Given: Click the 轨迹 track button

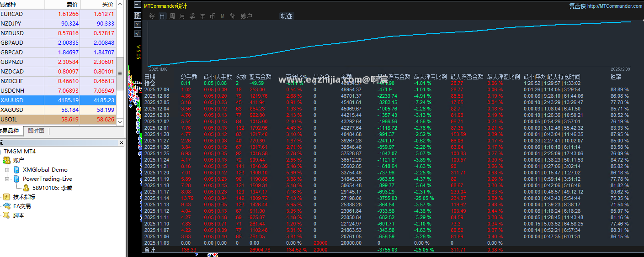Looking at the screenshot, I should click(x=286, y=16).
